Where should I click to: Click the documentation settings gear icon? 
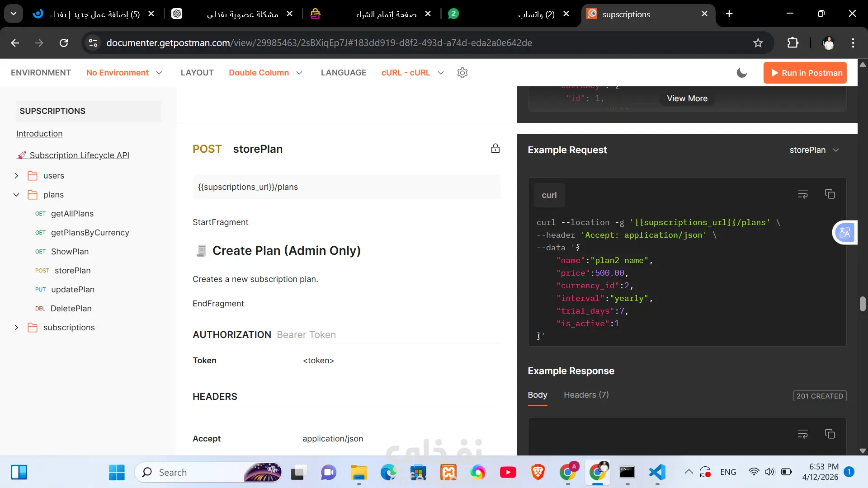point(462,73)
